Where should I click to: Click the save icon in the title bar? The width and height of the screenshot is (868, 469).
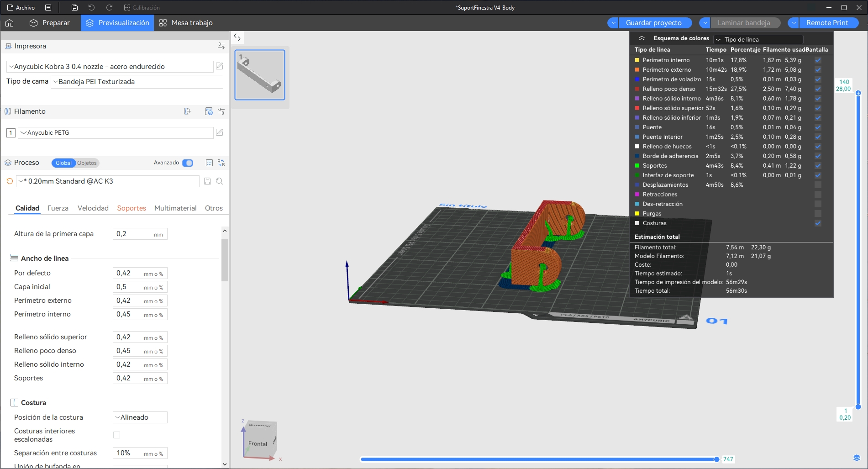point(74,8)
